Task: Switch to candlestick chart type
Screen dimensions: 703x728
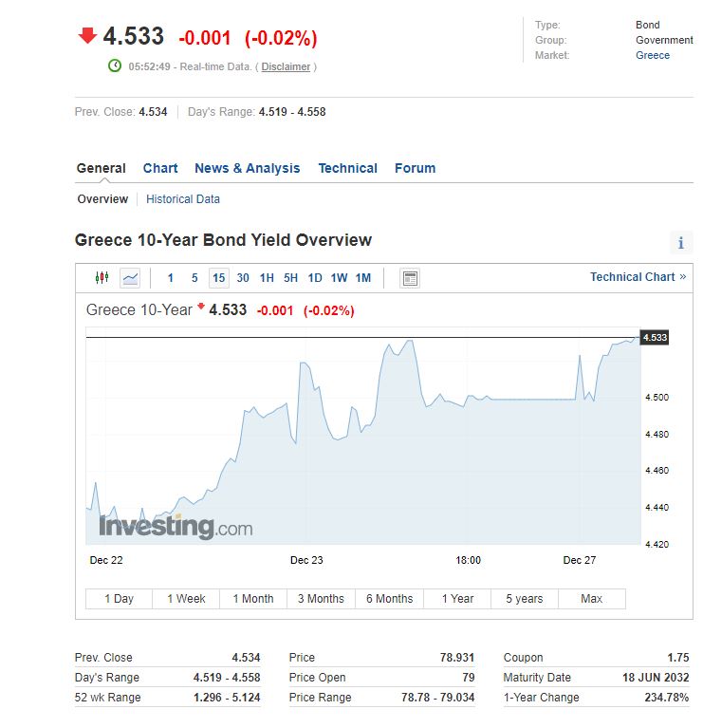Action: click(102, 278)
